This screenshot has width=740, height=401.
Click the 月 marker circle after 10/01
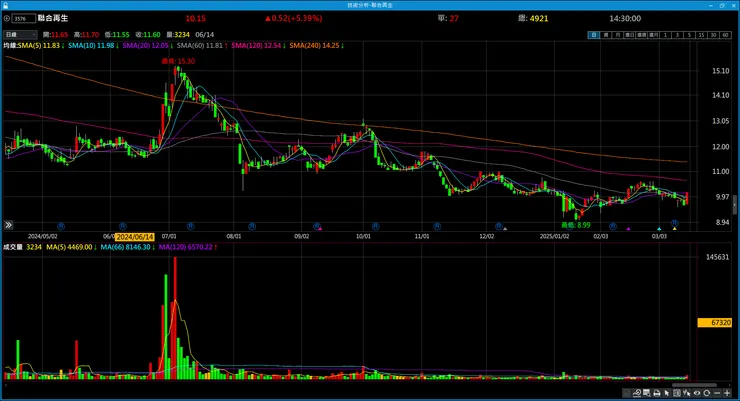point(375,226)
